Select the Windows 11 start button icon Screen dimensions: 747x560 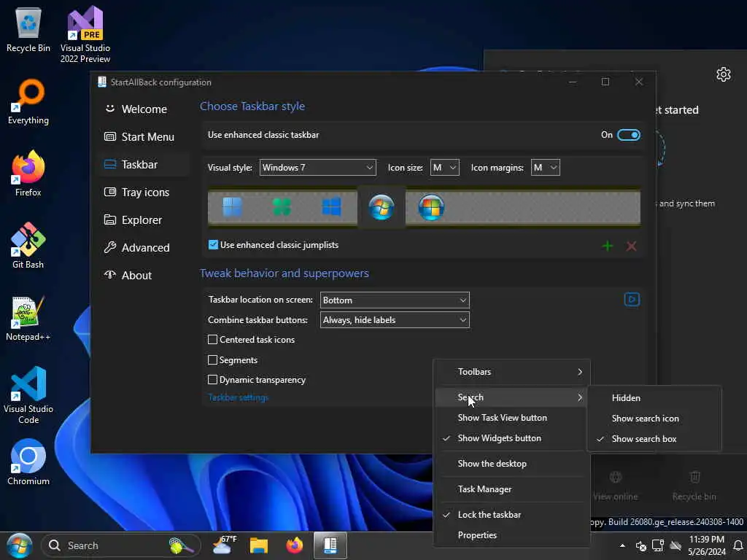[232, 207]
